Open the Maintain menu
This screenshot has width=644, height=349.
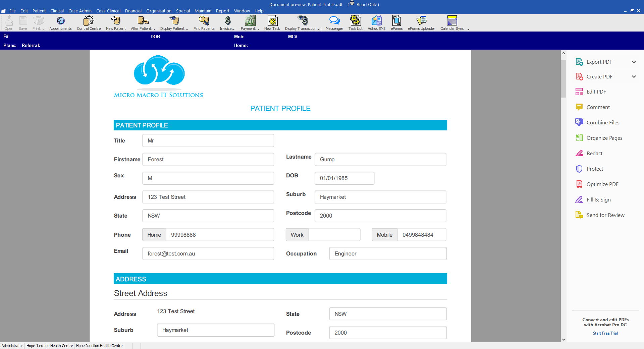pyautogui.click(x=203, y=11)
